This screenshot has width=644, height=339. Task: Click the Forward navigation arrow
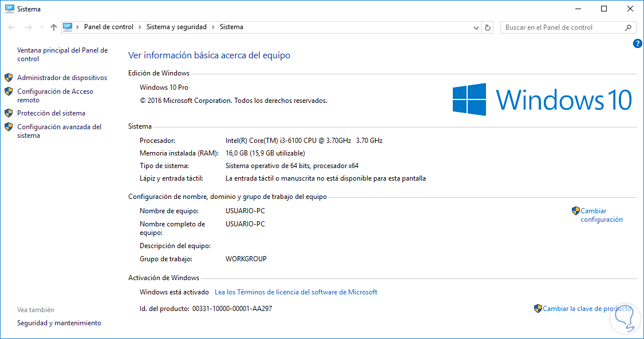coord(29,27)
